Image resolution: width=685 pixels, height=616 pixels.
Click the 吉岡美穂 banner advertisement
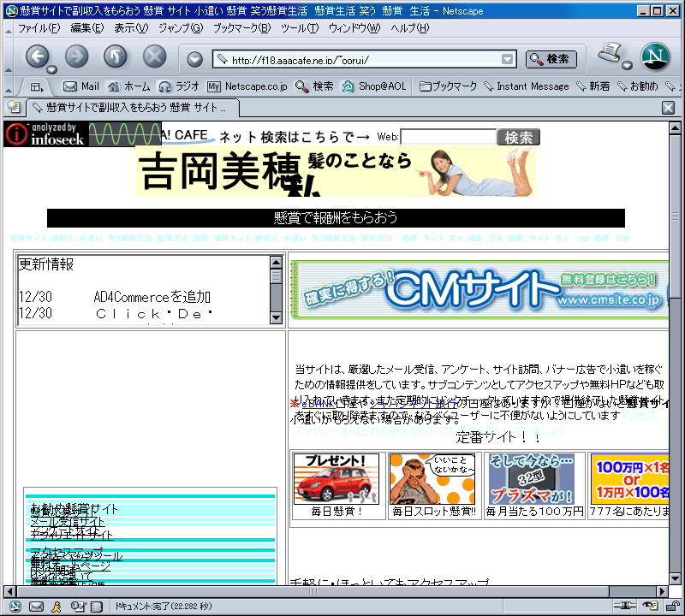[336, 171]
